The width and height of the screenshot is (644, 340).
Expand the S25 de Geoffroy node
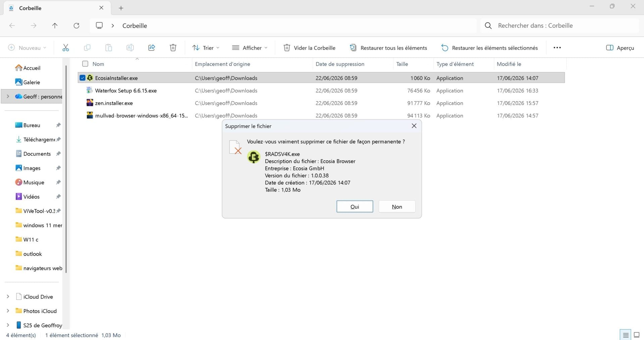8,325
